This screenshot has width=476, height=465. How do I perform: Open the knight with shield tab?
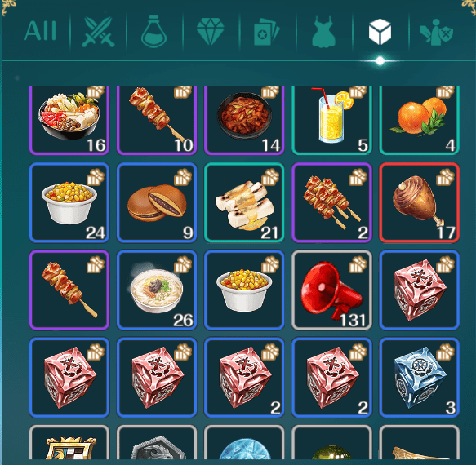(437, 32)
